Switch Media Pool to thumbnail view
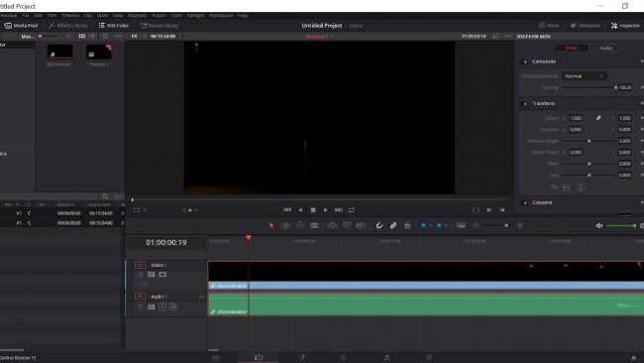This screenshot has width=644, height=363. 82,36
